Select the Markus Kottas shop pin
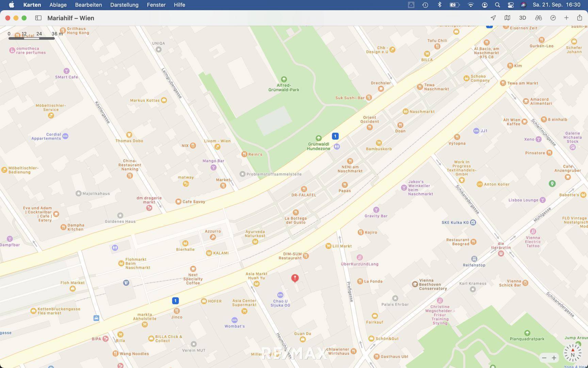The width and height of the screenshot is (588, 368). [x=164, y=100]
